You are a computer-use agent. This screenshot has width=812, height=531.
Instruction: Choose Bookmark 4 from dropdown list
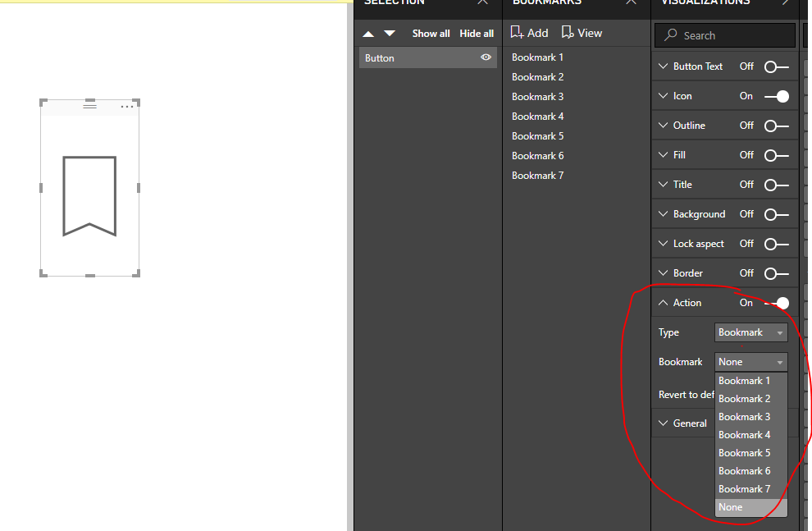(750, 435)
